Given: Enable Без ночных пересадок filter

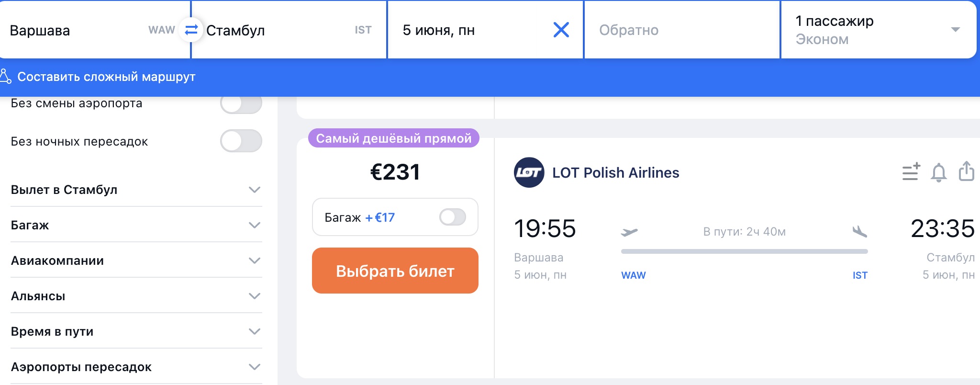Looking at the screenshot, I should point(241,141).
